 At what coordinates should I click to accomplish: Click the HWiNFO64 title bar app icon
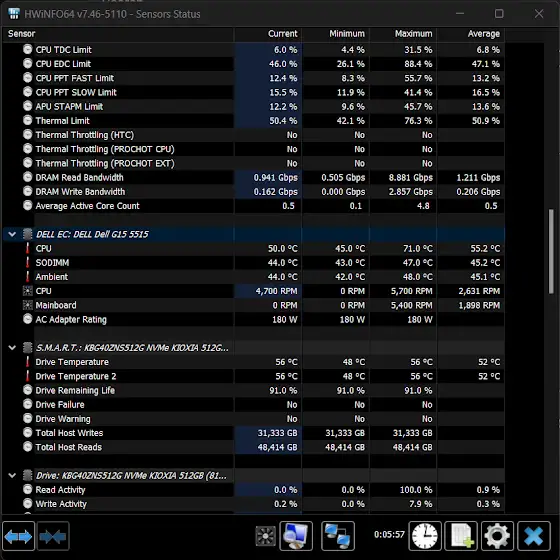pos(14,14)
